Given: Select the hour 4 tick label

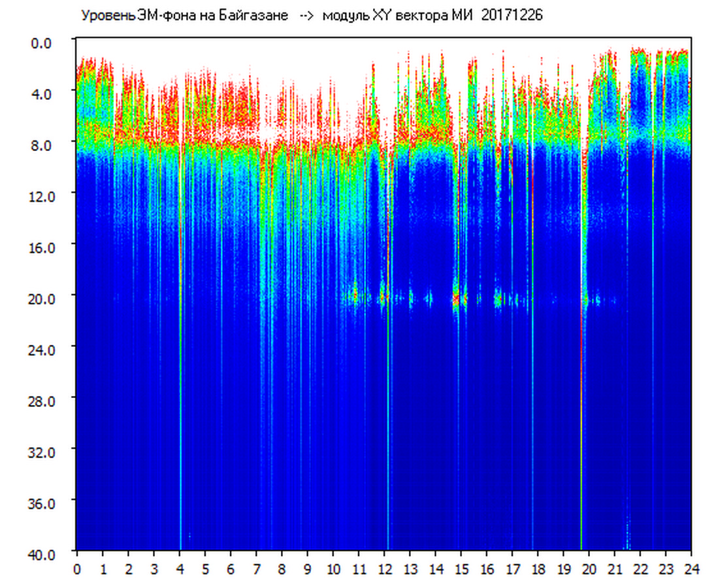Looking at the screenshot, I should coord(180,569).
